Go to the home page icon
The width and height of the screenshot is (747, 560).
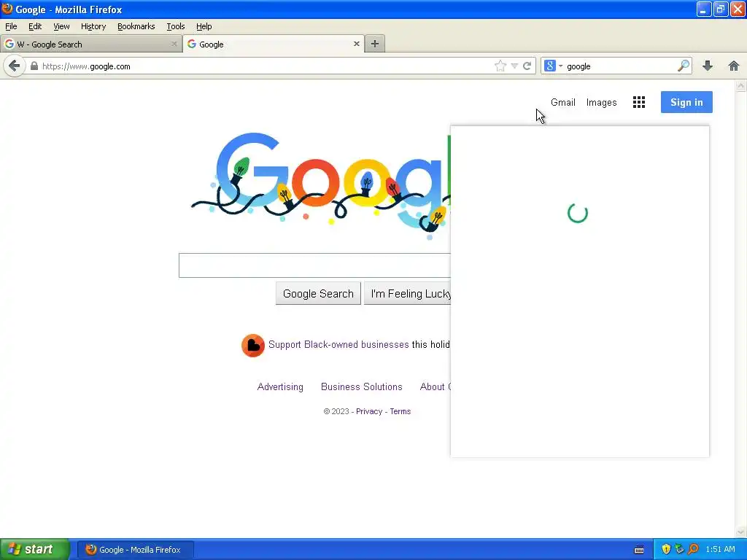point(734,66)
